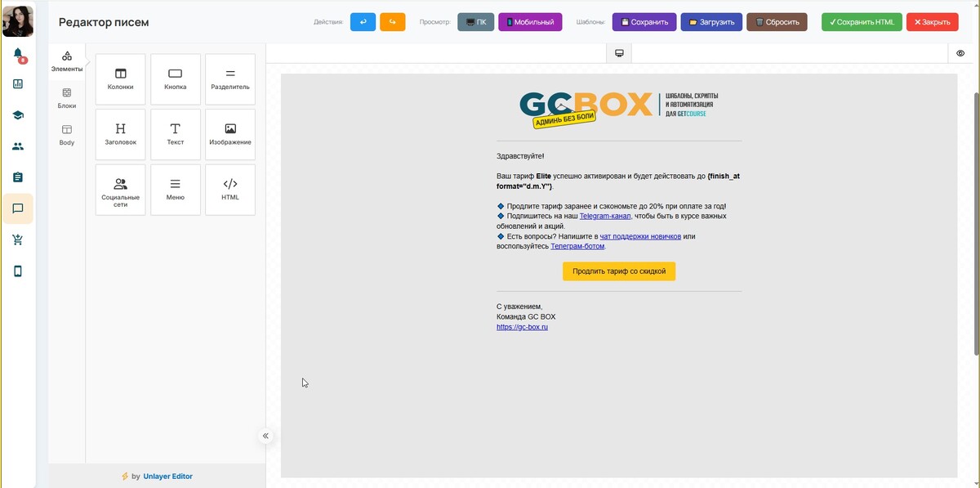
Task: Open the shopping cart sidebar icon
Action: [18, 240]
